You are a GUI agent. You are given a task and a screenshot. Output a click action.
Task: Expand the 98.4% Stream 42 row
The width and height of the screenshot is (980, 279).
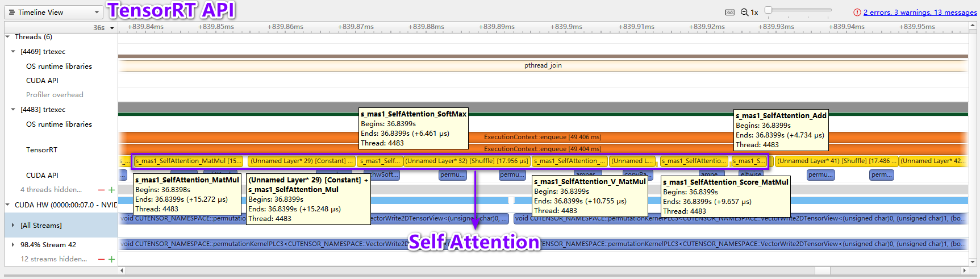click(13, 245)
